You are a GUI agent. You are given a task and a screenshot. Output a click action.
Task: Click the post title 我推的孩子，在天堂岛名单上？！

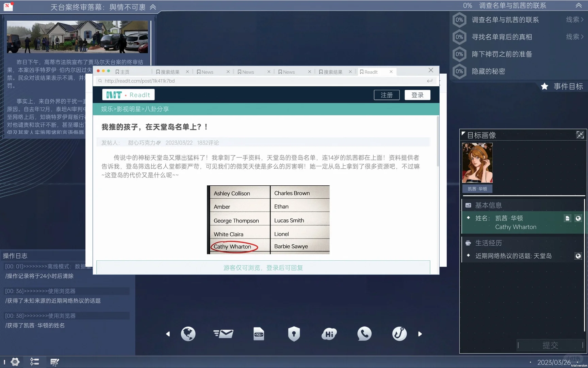(x=154, y=127)
